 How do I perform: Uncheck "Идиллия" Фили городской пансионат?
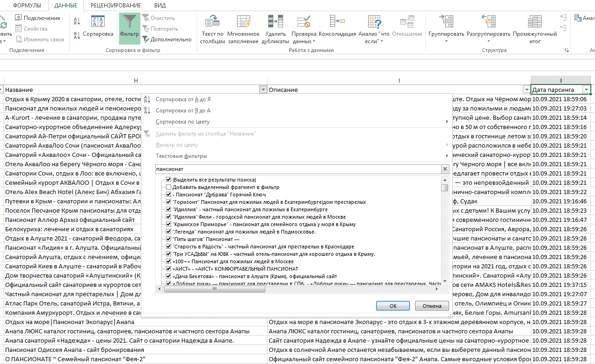click(x=169, y=217)
